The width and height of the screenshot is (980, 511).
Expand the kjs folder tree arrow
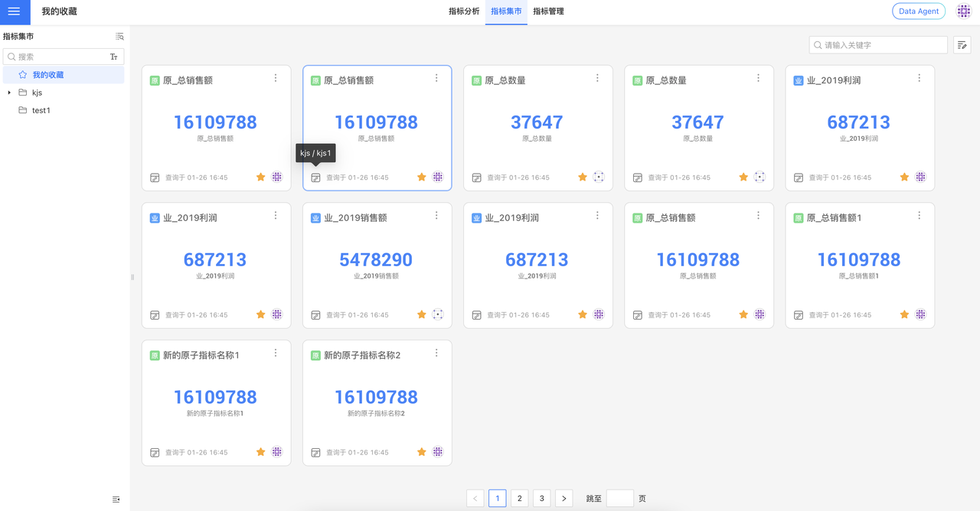(x=9, y=93)
